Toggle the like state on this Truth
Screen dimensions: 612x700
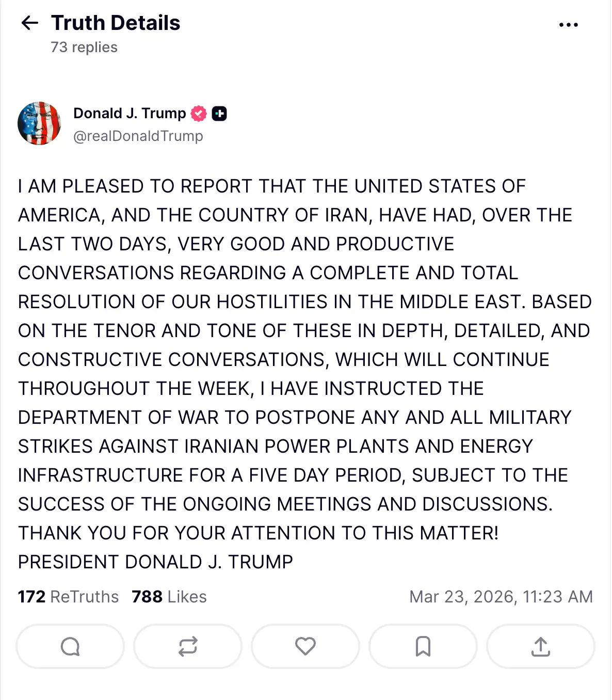305,646
